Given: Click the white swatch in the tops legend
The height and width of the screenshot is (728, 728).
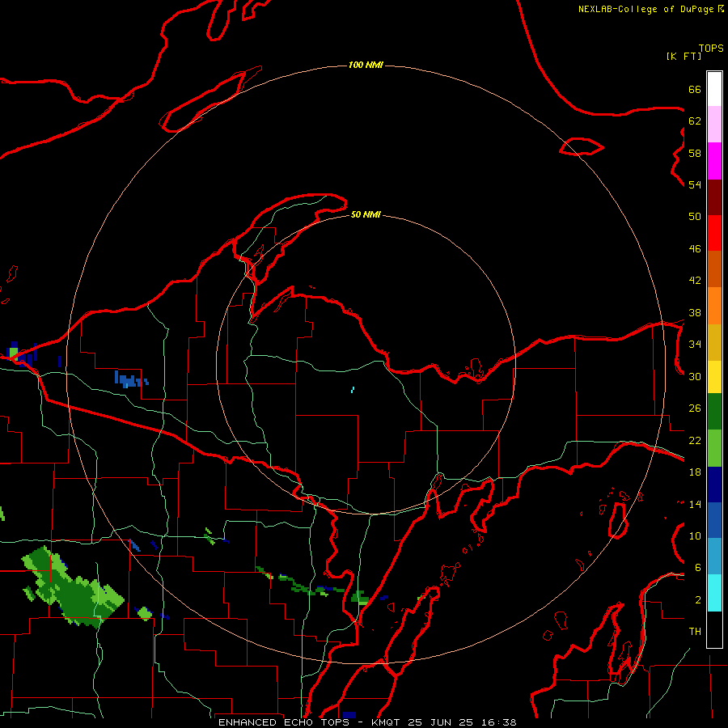Looking at the screenshot, I should click(714, 89).
